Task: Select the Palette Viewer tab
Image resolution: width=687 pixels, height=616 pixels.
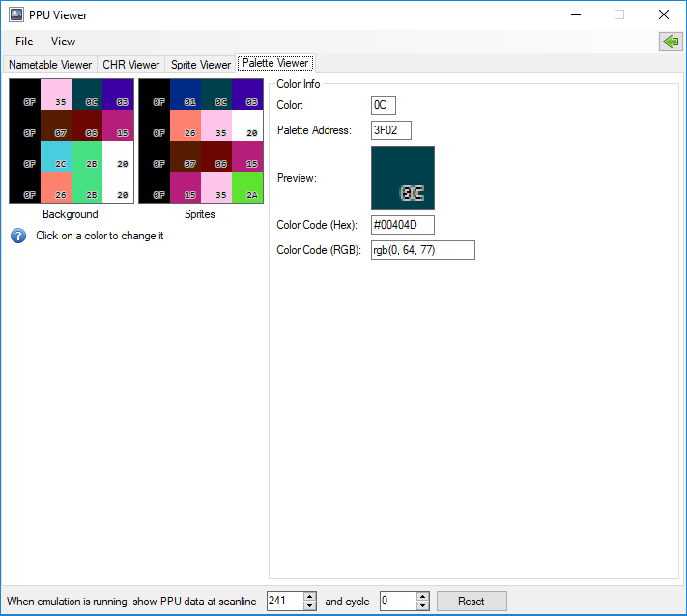Action: (x=275, y=63)
